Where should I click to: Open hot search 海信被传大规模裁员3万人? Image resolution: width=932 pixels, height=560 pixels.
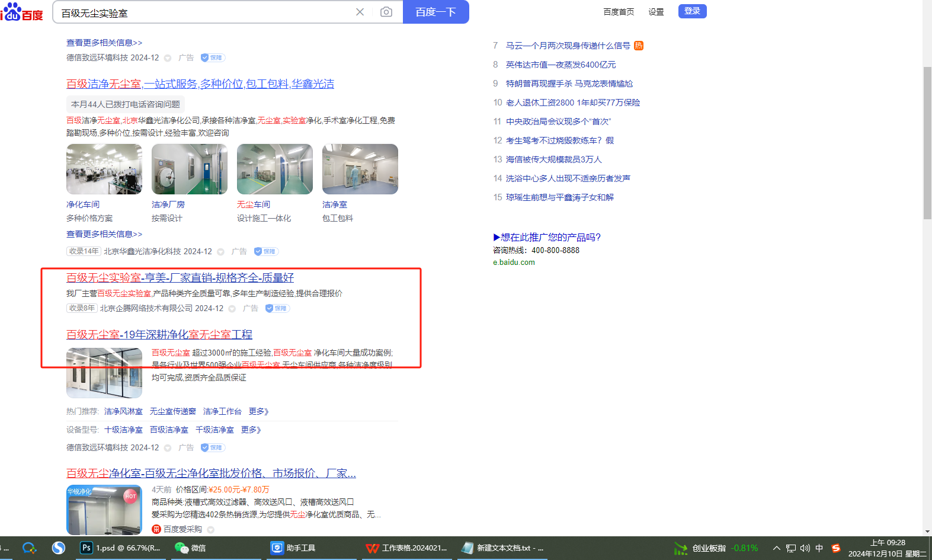(x=554, y=159)
